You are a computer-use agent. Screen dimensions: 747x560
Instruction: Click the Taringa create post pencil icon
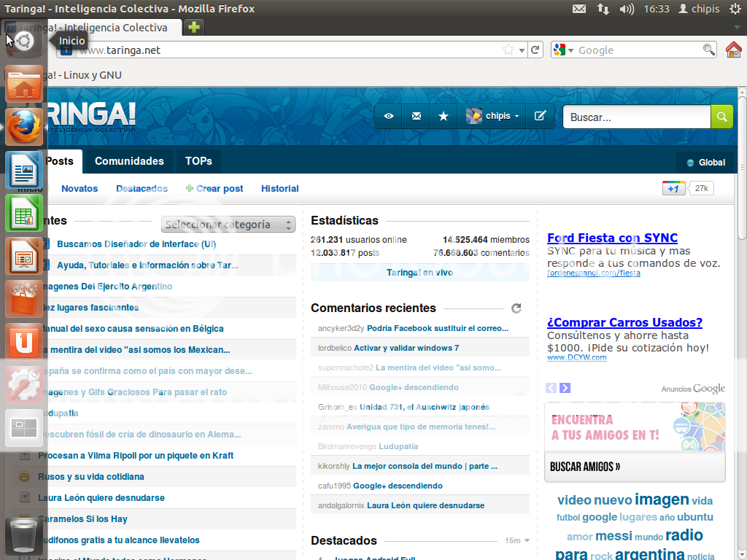pyautogui.click(x=540, y=116)
